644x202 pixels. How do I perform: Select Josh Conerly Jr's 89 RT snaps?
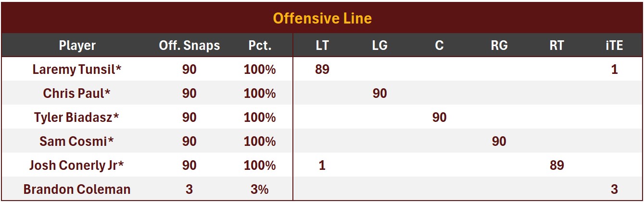556,166
